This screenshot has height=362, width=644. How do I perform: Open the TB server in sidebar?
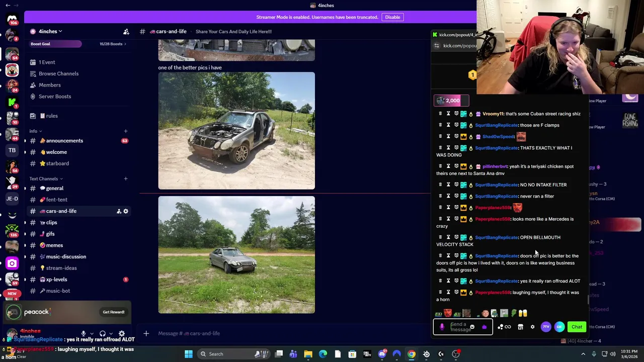tap(12, 150)
